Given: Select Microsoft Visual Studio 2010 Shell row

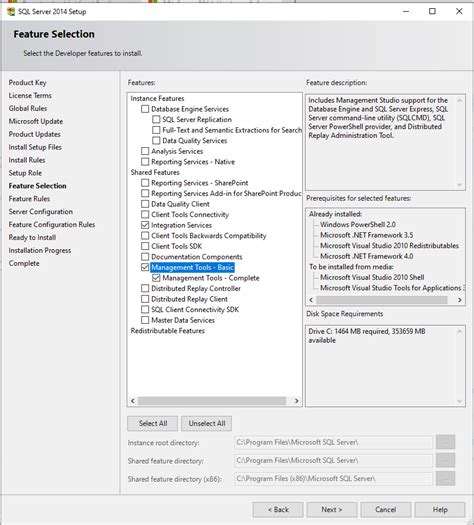Looking at the screenshot, I should (x=372, y=277).
